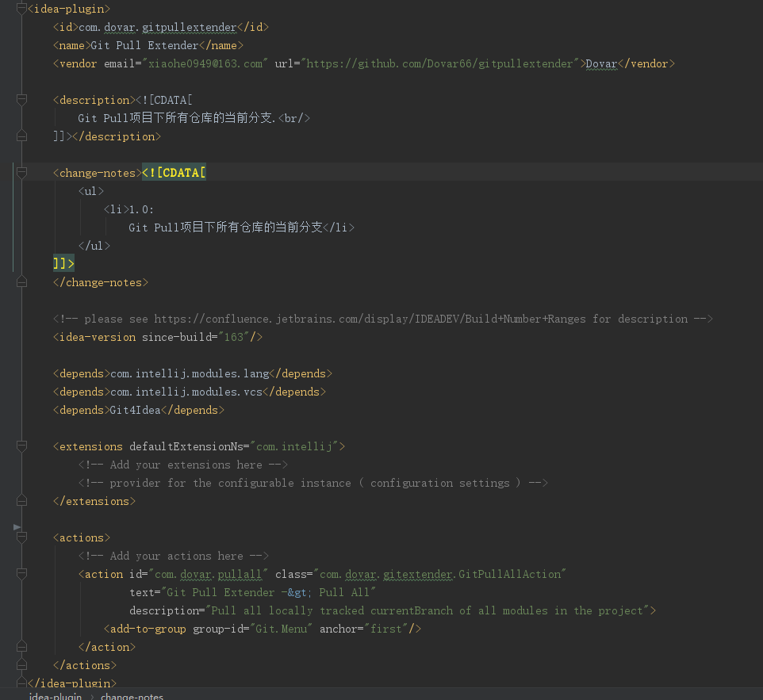Click the email value xiaohe0949@163.com
The height and width of the screenshot is (700, 763).
[x=205, y=63]
